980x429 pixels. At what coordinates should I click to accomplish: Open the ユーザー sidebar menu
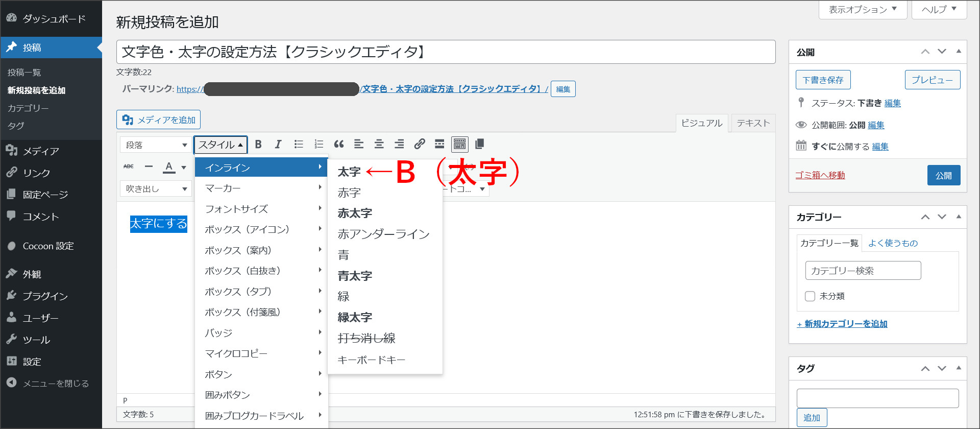click(x=51, y=318)
